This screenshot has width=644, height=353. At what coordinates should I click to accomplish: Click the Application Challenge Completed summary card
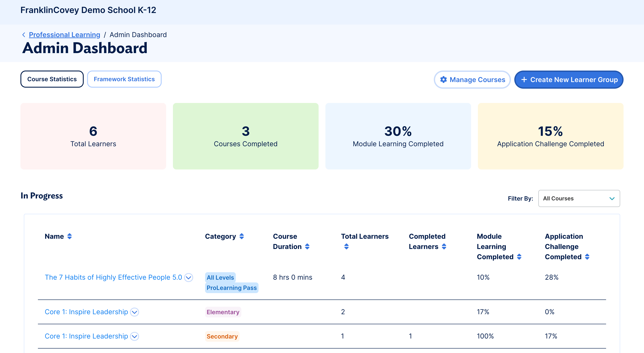click(x=551, y=136)
